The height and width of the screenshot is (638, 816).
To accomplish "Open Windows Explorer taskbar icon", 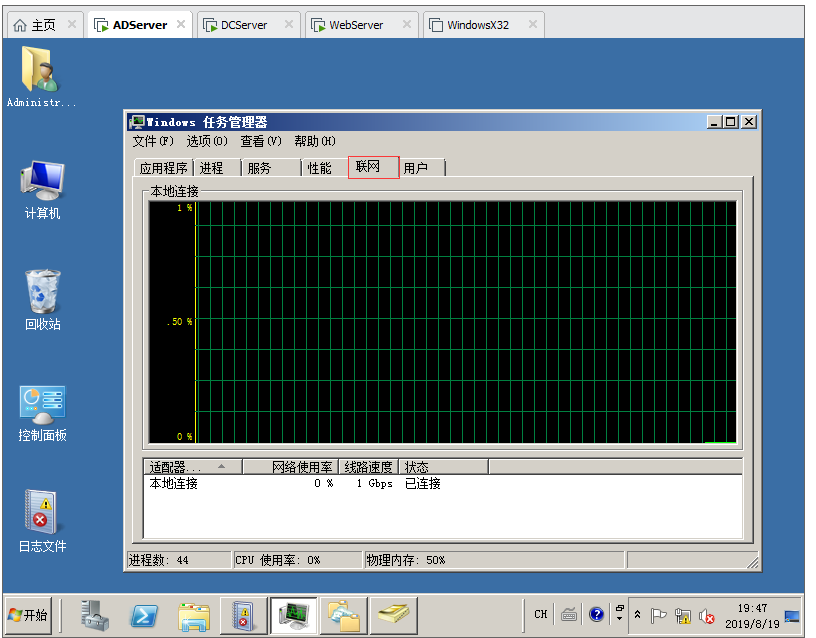I will [193, 615].
